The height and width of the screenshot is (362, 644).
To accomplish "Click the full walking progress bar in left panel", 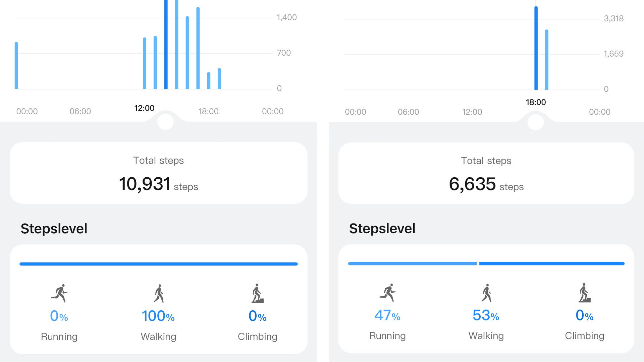I will pos(158,264).
